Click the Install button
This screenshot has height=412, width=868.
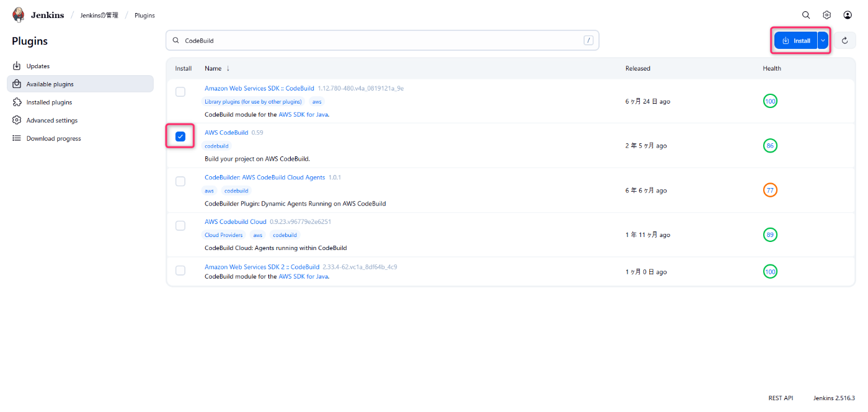pyautogui.click(x=796, y=40)
